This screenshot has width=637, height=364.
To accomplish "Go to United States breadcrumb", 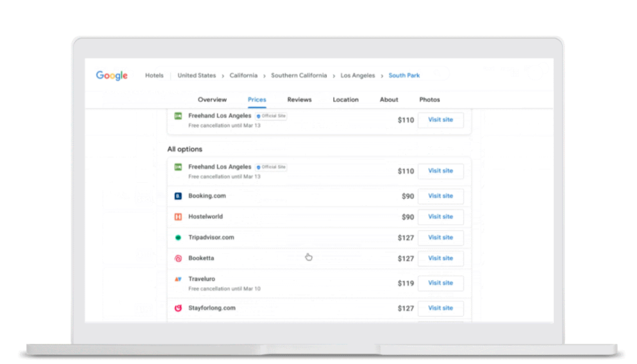I will tap(196, 76).
